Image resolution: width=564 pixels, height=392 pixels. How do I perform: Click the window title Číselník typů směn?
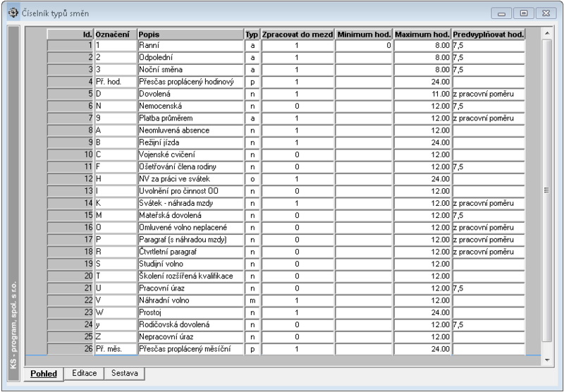55,13
